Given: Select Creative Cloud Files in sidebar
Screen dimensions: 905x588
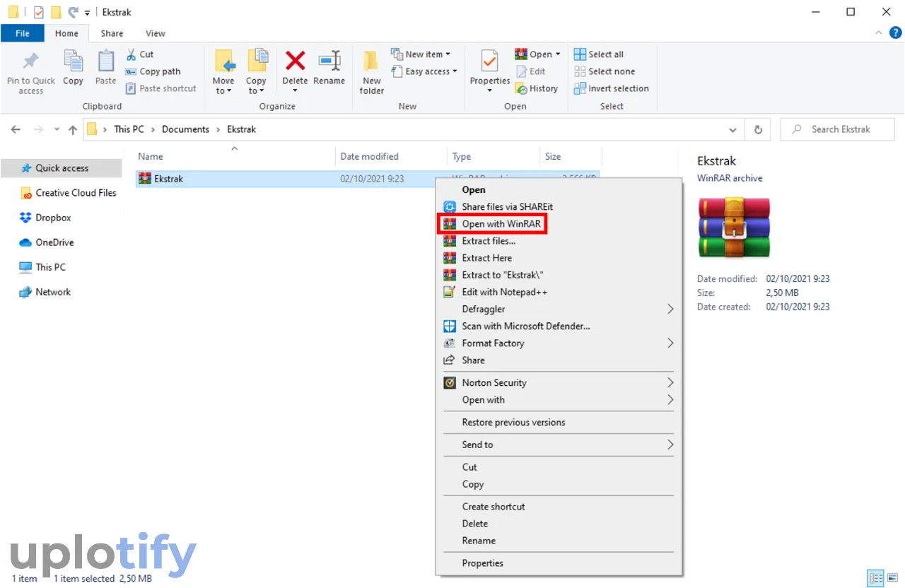Looking at the screenshot, I should (68, 193).
